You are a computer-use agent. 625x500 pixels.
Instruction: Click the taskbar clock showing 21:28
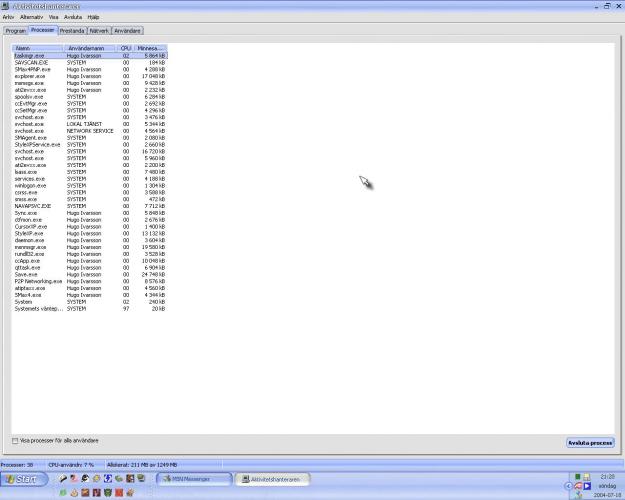tap(608, 477)
